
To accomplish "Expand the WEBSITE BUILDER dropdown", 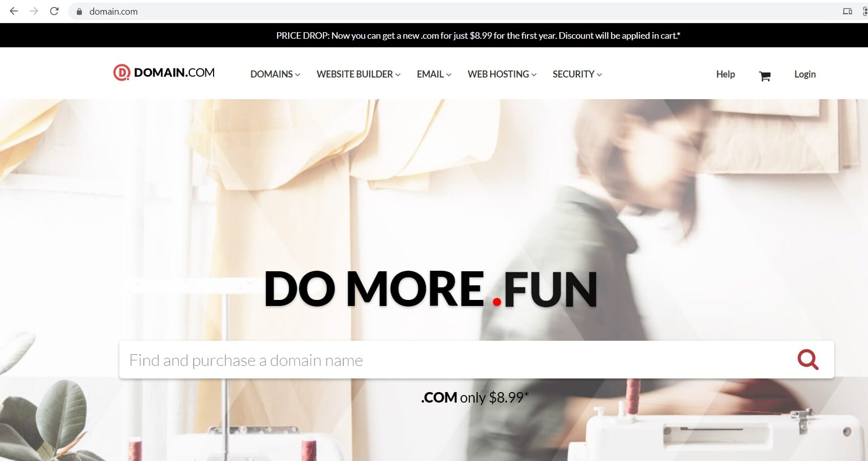I will [358, 74].
